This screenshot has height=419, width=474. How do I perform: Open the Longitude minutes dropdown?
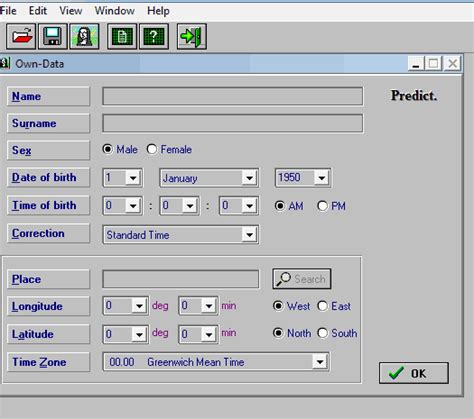[x=209, y=306]
